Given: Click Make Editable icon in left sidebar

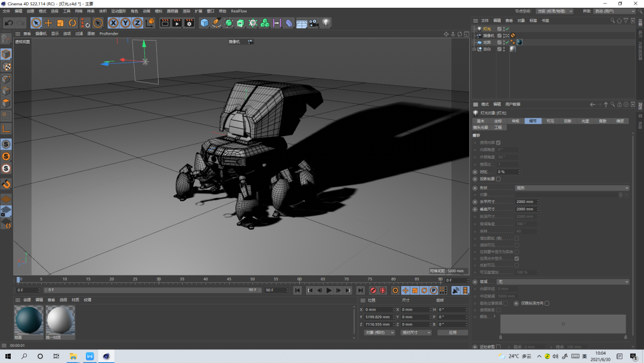Looking at the screenshot, I should tap(6, 39).
